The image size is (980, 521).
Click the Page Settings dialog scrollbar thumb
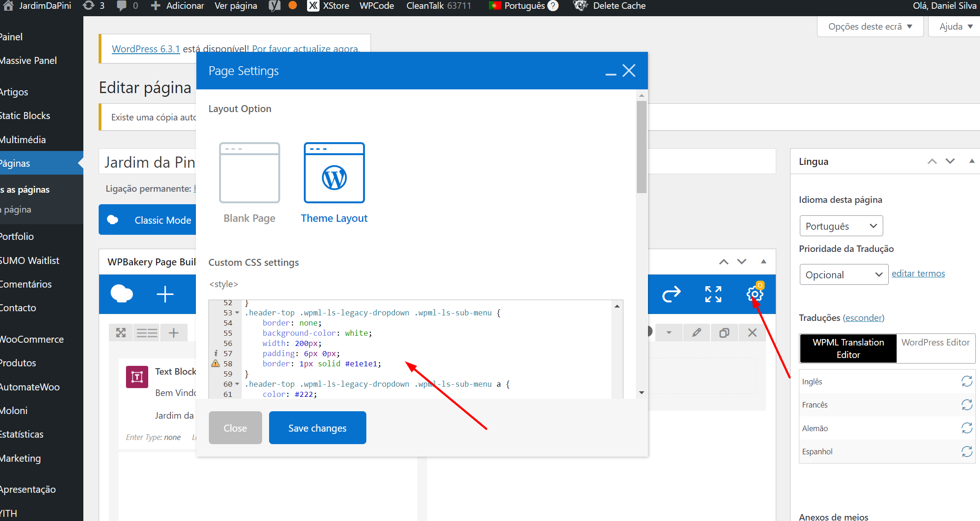click(x=641, y=146)
